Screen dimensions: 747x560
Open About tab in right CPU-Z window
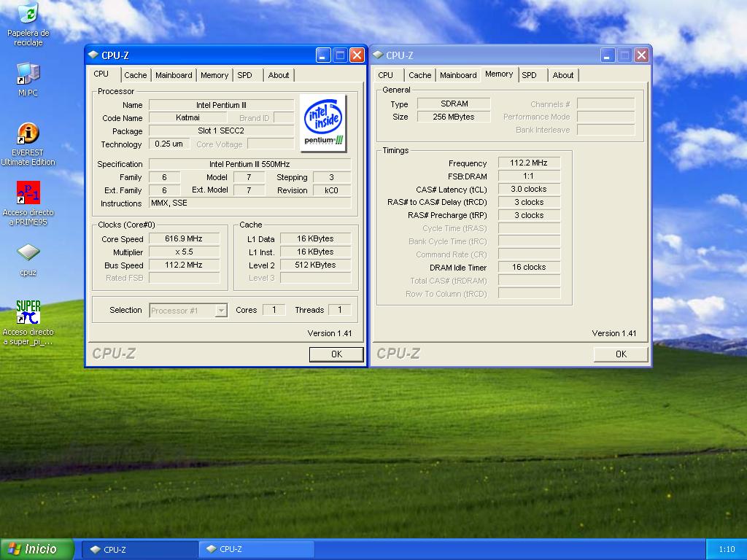[562, 75]
